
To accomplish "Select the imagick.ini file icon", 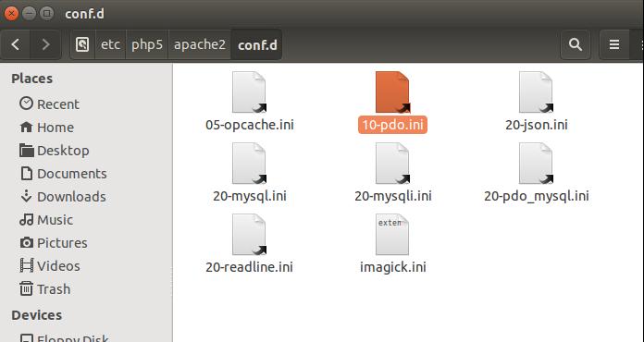I will click(x=392, y=235).
